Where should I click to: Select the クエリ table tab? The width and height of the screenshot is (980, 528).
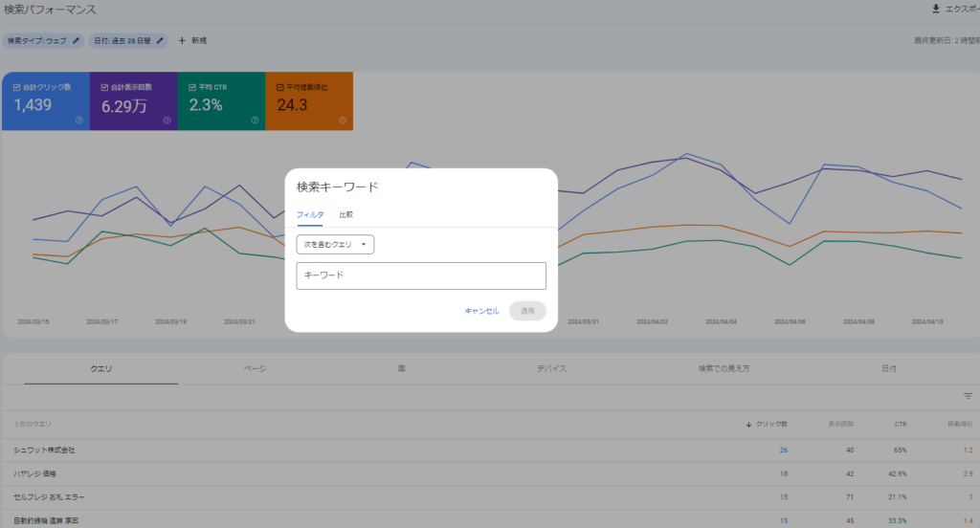pyautogui.click(x=101, y=368)
